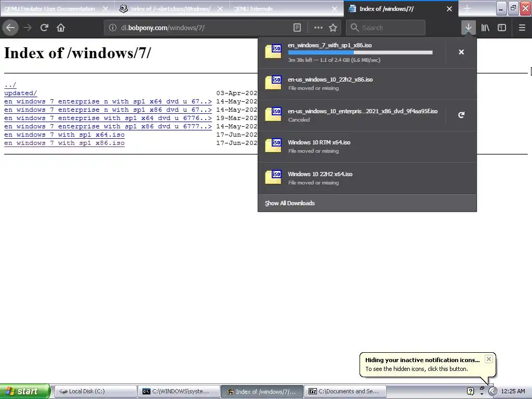
Task: Open the browser home page
Action: [61, 28]
